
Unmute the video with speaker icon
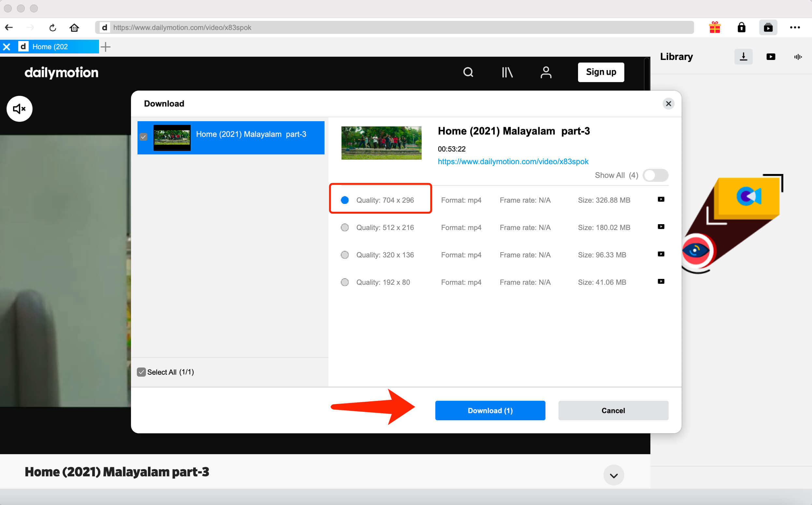pyautogui.click(x=19, y=109)
